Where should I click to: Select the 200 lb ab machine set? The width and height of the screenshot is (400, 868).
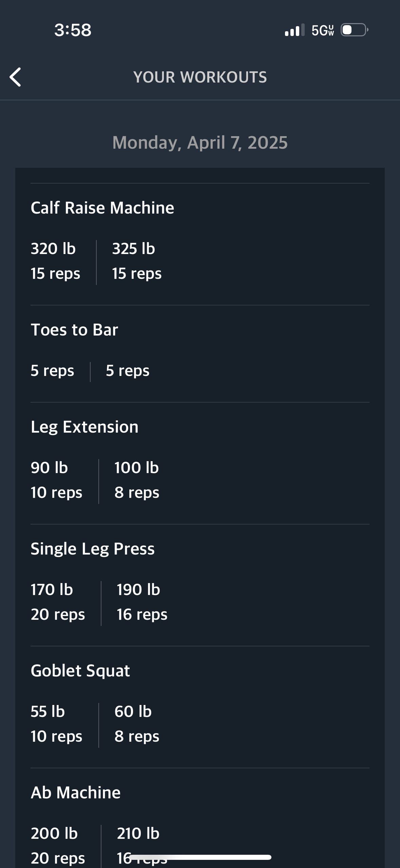coord(58,846)
